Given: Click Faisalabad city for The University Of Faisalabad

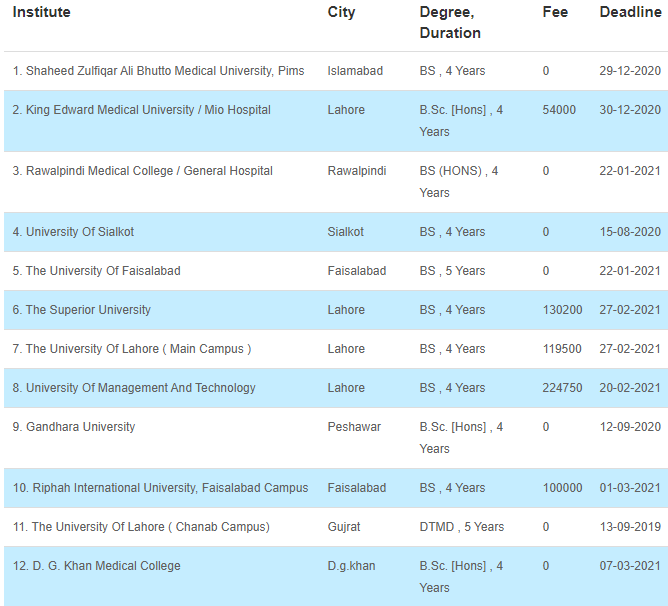Looking at the screenshot, I should click(357, 271).
